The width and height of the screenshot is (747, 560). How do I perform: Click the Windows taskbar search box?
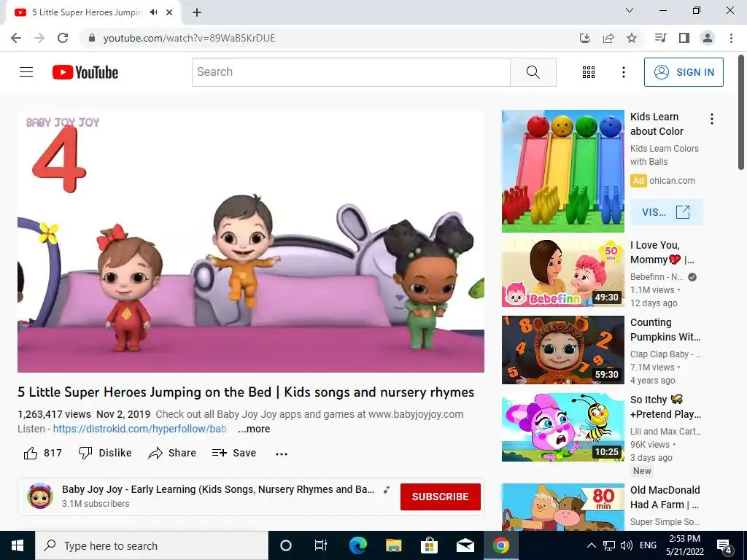click(x=152, y=545)
